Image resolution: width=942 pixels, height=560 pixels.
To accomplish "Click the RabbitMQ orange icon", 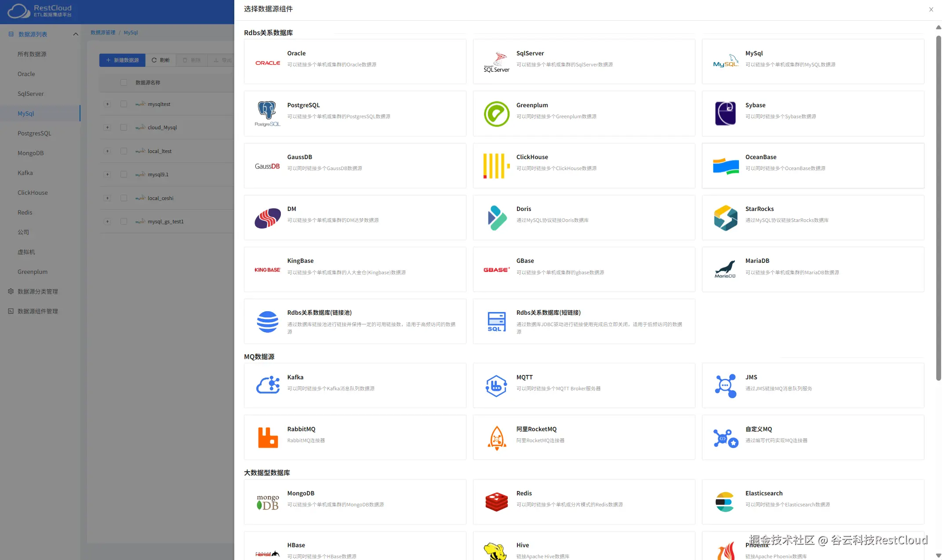I will (x=268, y=437).
